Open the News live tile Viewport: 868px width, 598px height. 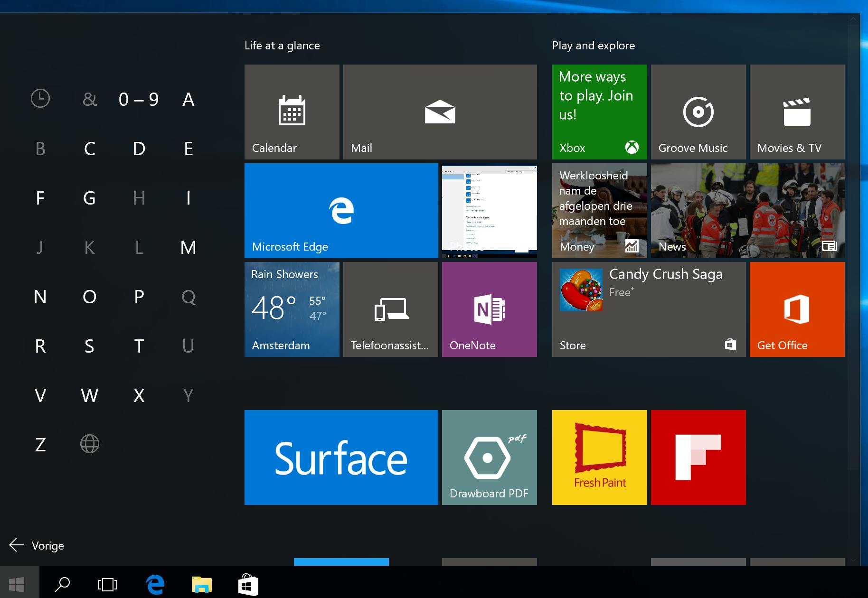click(748, 211)
